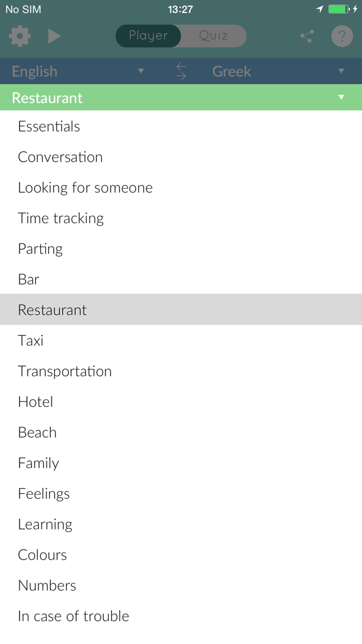Select the Essentials category

pyautogui.click(x=48, y=126)
